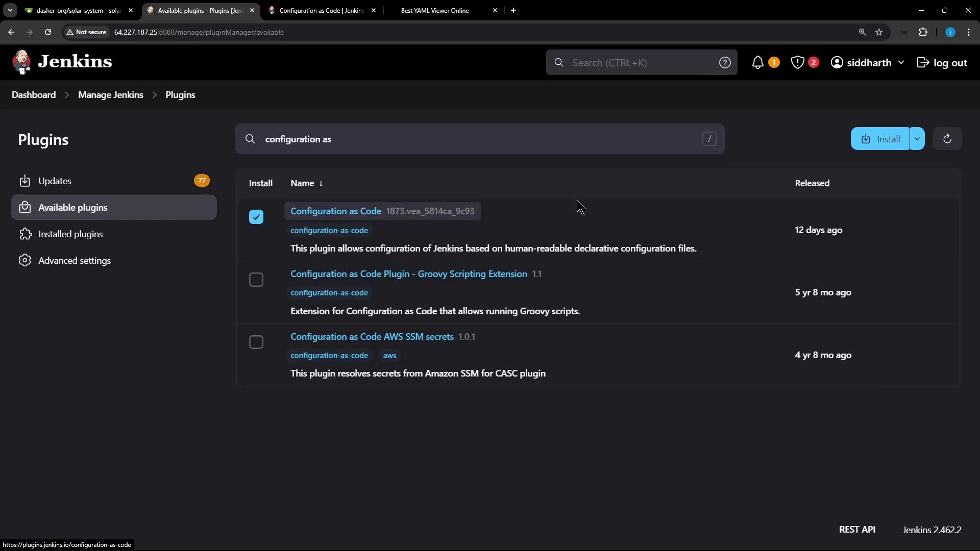Viewport: 980px width, 551px height.
Task: Click the search help question mark icon
Action: pos(724,62)
